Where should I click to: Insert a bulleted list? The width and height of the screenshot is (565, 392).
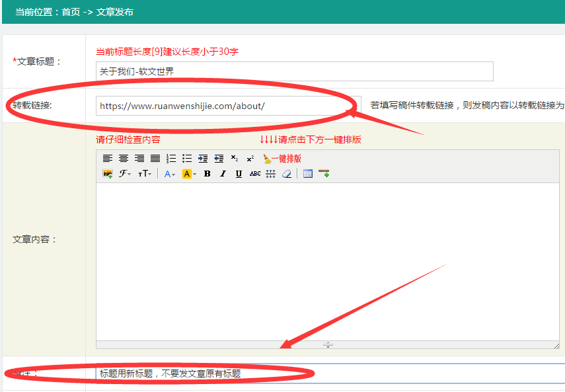[x=187, y=159]
